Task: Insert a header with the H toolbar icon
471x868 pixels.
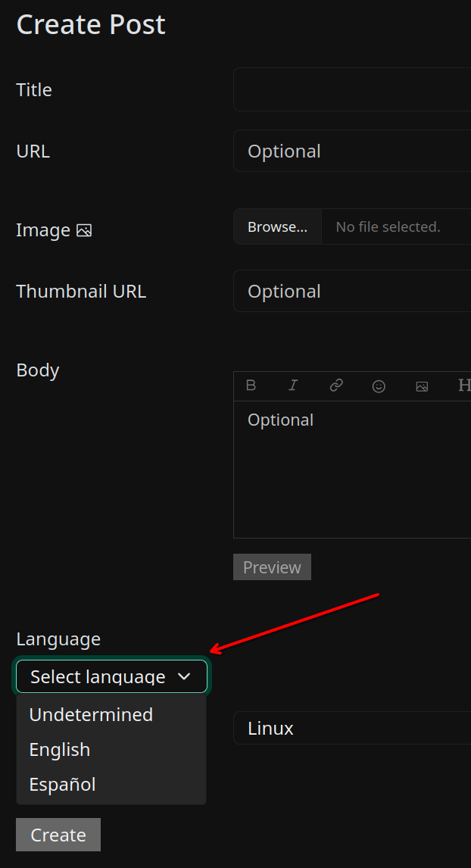Action: 464,386
